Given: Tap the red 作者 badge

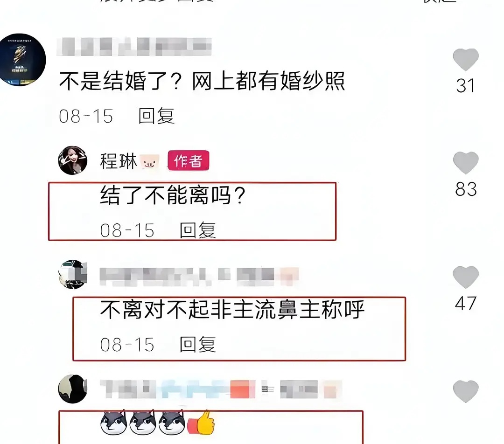Looking at the screenshot, I should pyautogui.click(x=189, y=160).
